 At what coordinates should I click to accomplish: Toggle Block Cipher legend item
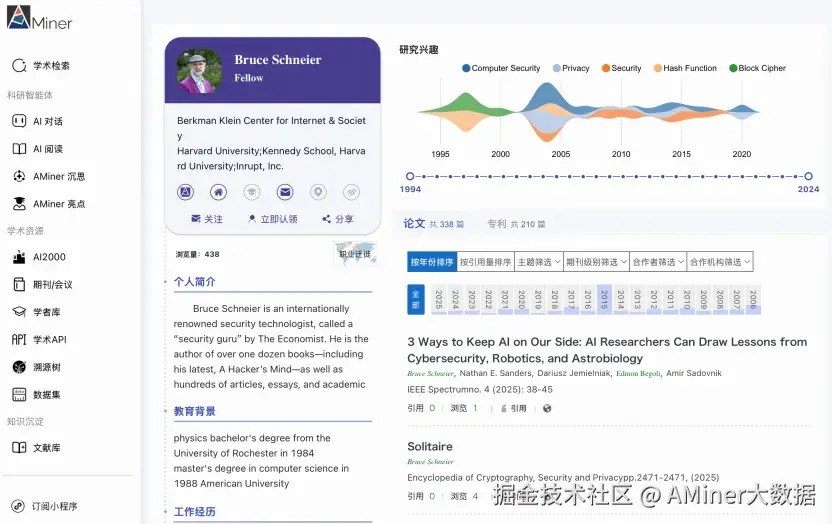(x=757, y=68)
